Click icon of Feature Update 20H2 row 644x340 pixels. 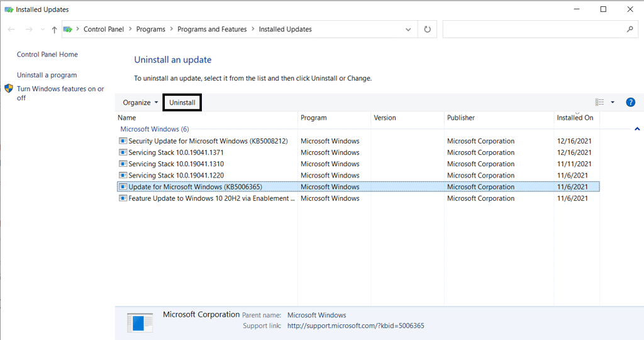[123, 198]
